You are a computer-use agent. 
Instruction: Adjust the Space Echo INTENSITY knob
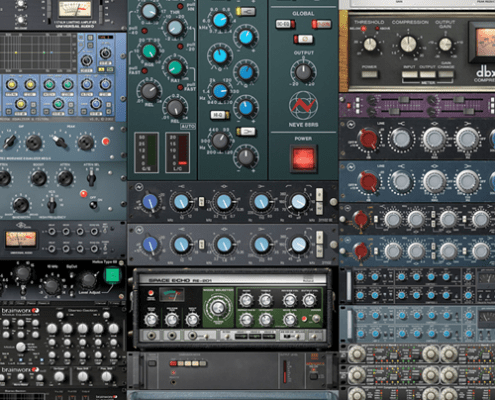pyautogui.click(x=266, y=320)
